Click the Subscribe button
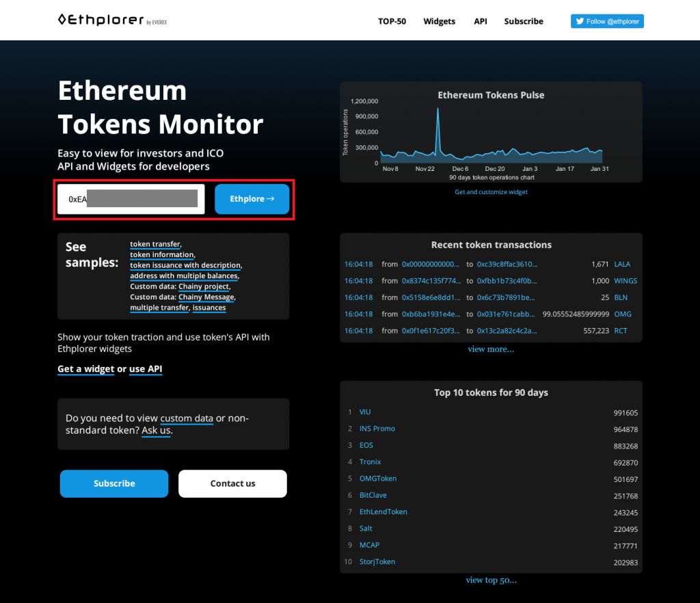This screenshot has height=603, width=700. [113, 483]
